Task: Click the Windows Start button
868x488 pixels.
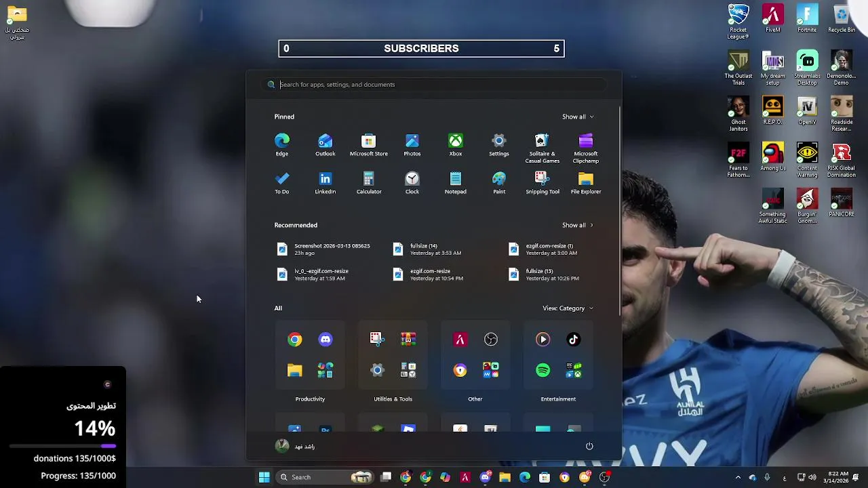Action: pos(264,477)
